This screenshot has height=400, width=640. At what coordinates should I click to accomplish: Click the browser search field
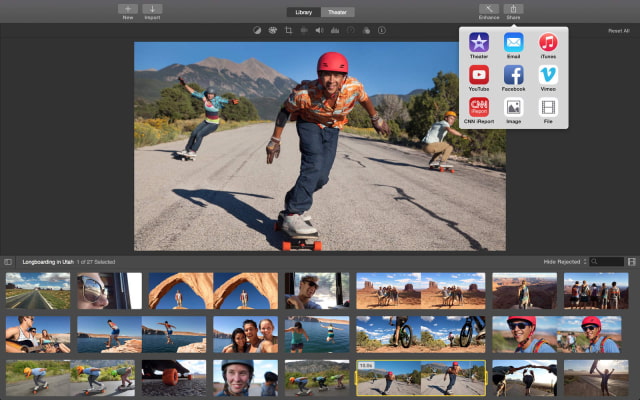pos(607,261)
